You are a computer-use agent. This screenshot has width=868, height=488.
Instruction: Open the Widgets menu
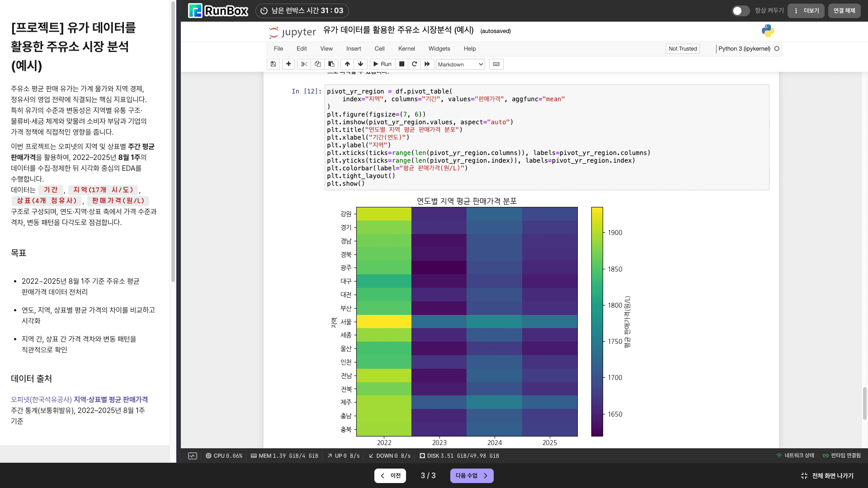pos(439,49)
